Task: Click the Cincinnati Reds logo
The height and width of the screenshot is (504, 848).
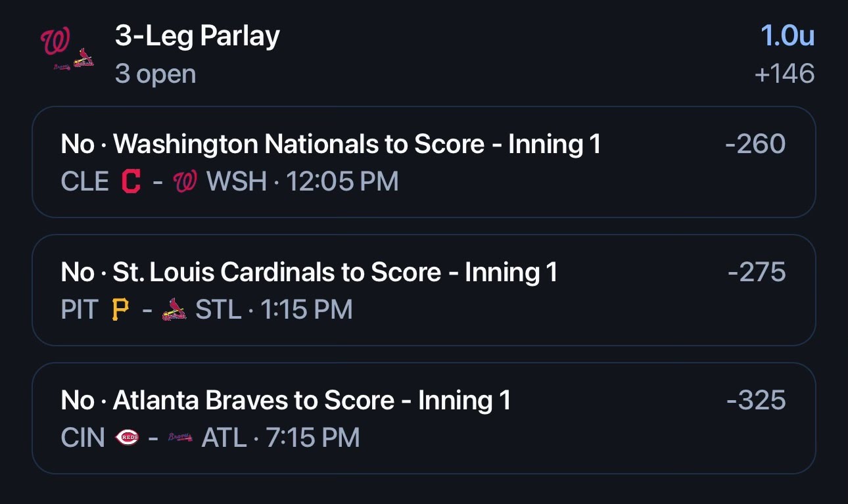Action: (x=127, y=438)
